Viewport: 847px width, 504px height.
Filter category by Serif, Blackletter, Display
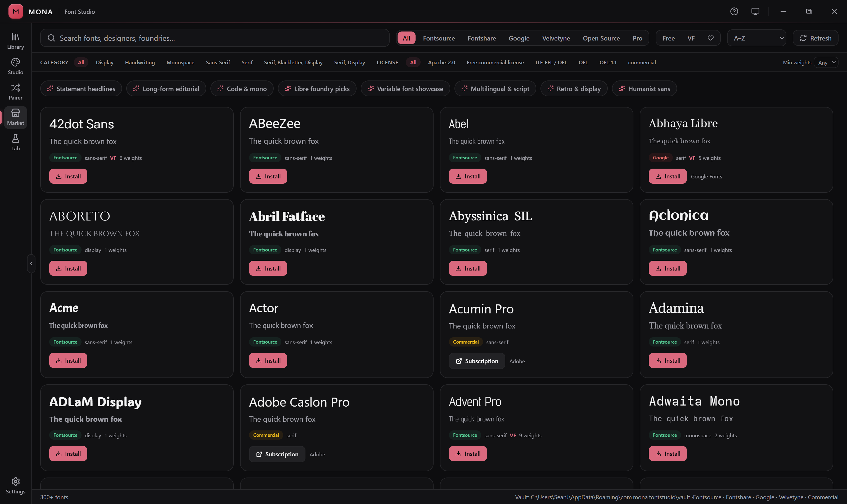pos(293,62)
